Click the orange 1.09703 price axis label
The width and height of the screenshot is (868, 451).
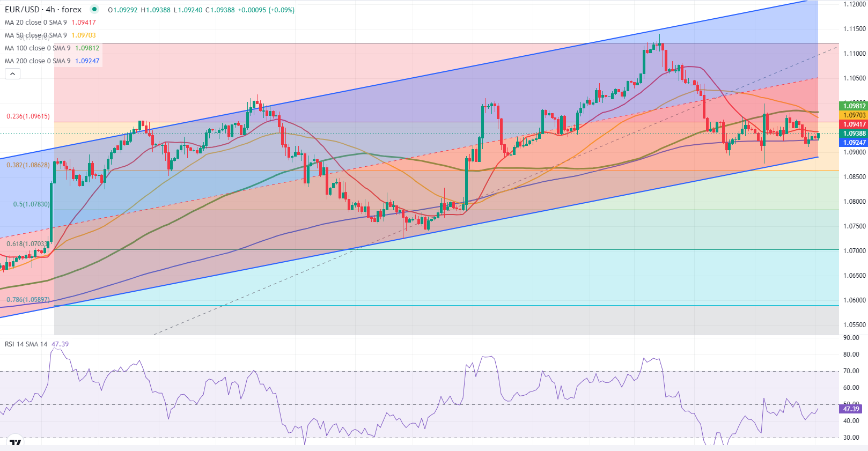(853, 115)
